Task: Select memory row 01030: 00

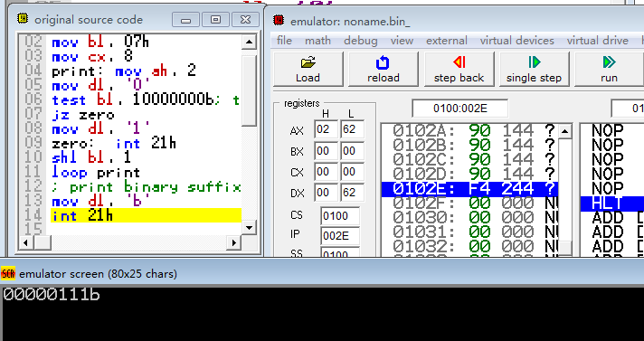Action: tap(469, 218)
